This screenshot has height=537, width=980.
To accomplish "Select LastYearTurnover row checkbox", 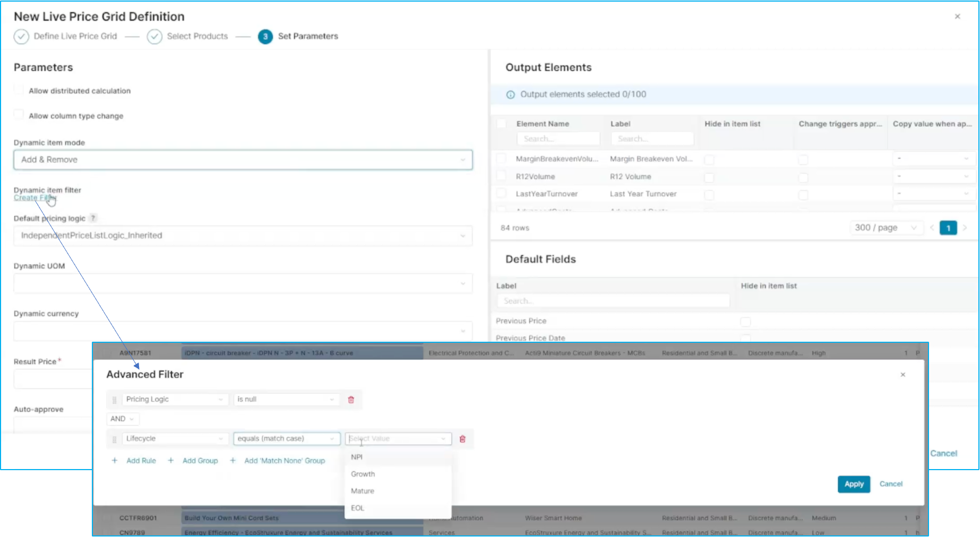I will pyautogui.click(x=501, y=193).
